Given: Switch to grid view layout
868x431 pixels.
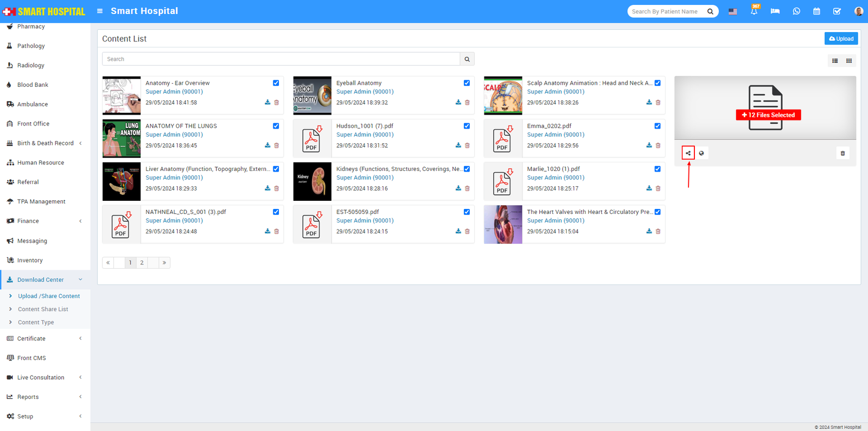Looking at the screenshot, I should coord(849,61).
